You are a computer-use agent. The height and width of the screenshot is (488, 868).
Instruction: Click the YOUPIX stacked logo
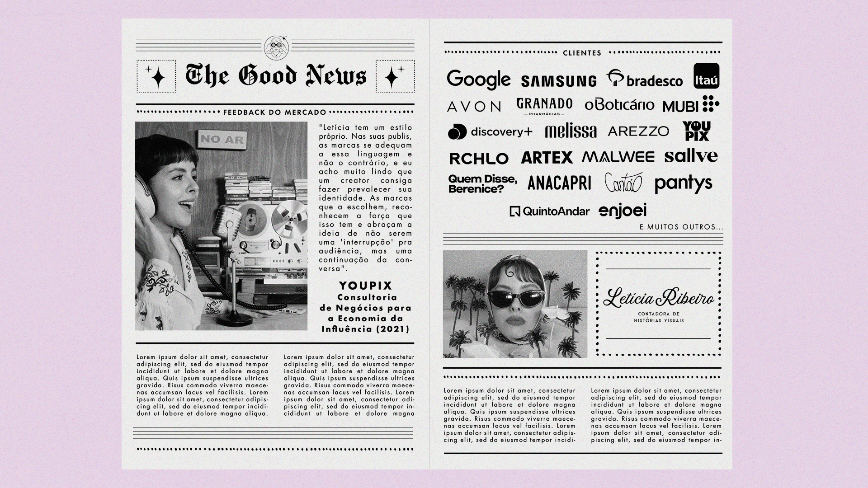point(696,131)
